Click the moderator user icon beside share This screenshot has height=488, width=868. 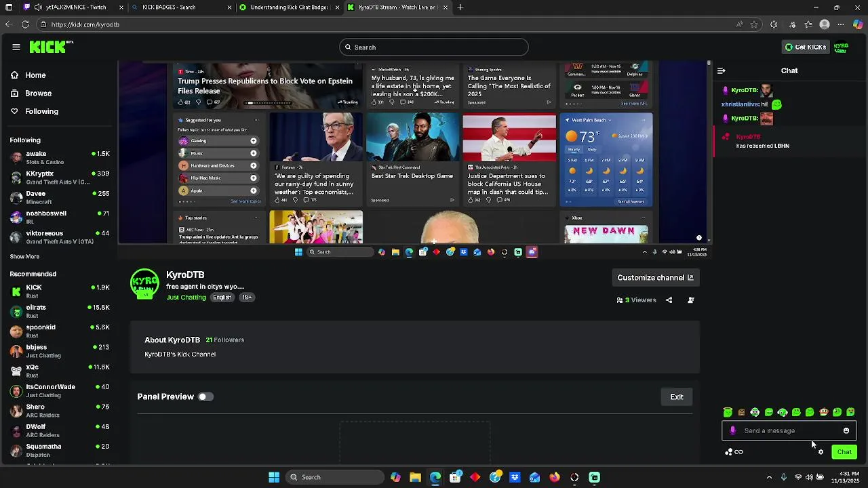(691, 300)
